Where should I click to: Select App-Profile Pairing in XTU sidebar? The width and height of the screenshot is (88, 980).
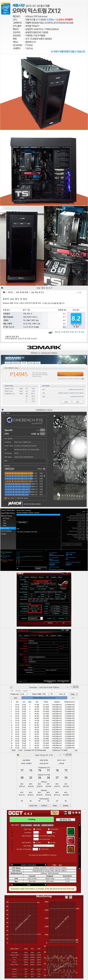click(8, 513)
